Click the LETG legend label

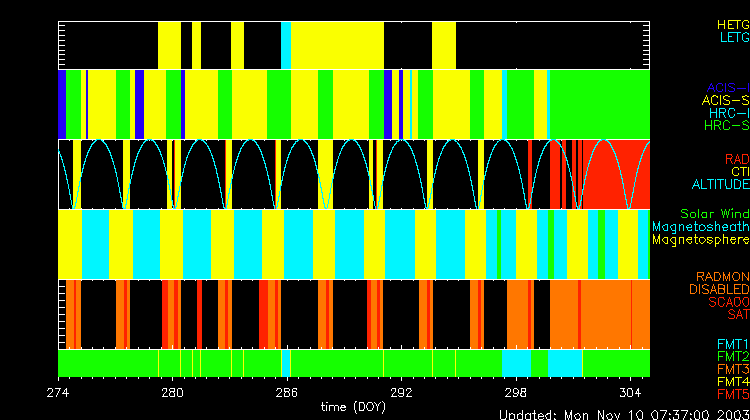[x=735, y=37]
